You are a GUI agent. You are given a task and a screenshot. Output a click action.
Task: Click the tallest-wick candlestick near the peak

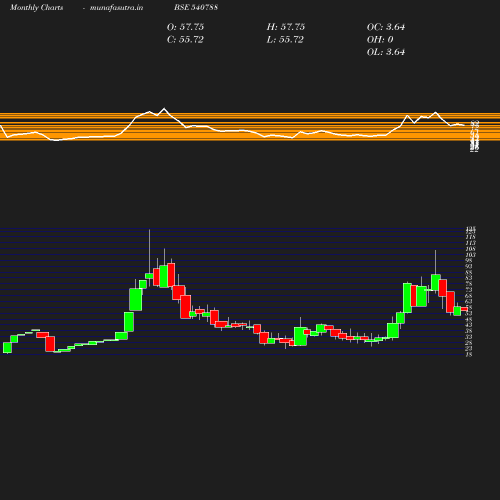[149, 276]
